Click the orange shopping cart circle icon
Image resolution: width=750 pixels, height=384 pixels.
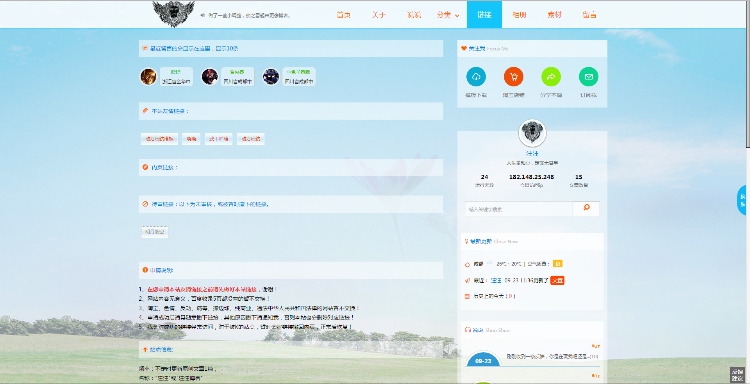point(513,77)
